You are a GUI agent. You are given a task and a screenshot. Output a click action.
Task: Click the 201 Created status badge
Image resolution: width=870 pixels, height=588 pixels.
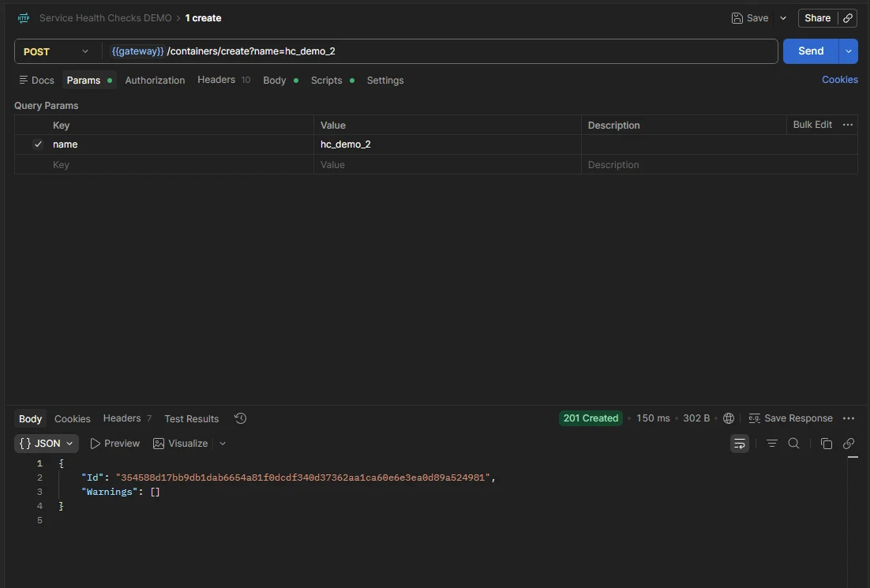point(591,418)
